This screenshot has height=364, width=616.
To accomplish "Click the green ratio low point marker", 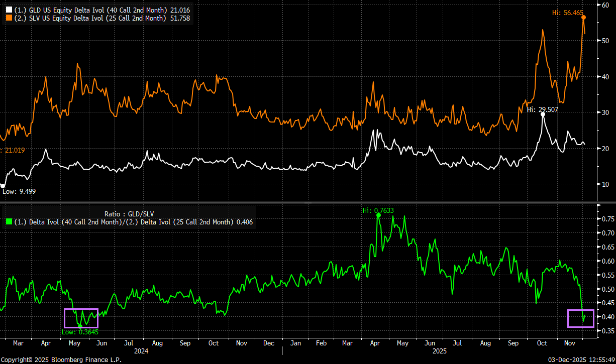I will click(x=80, y=326).
